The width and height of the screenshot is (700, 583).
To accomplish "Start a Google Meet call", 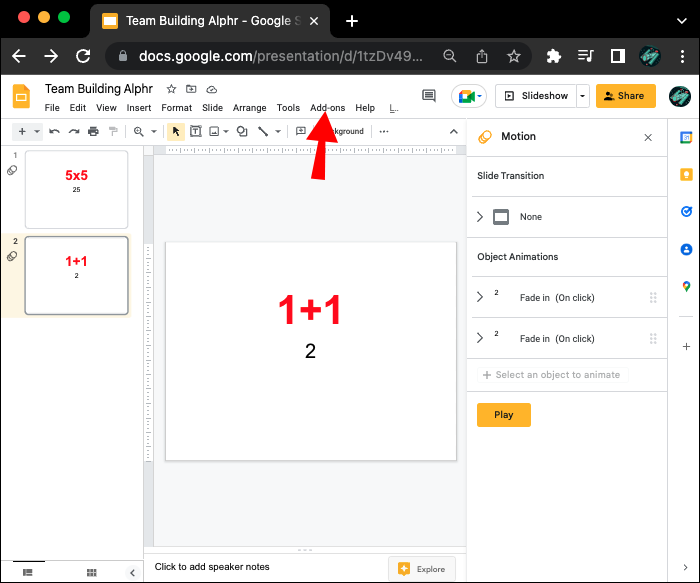I will tap(469, 96).
